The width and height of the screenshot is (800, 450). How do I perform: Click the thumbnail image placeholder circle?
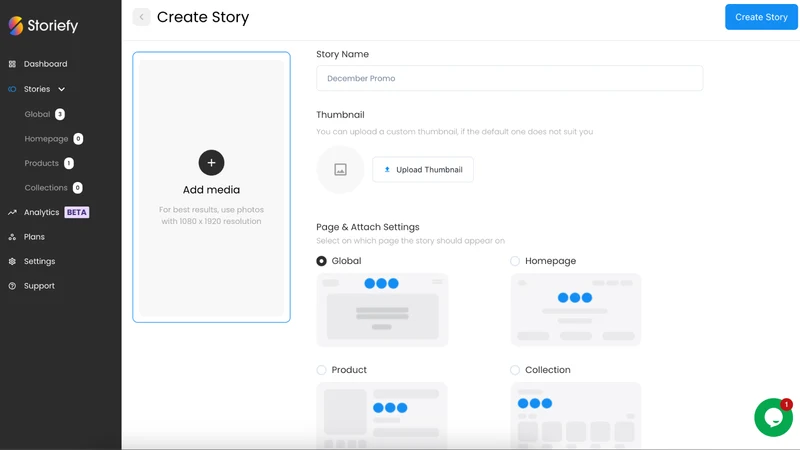click(340, 169)
